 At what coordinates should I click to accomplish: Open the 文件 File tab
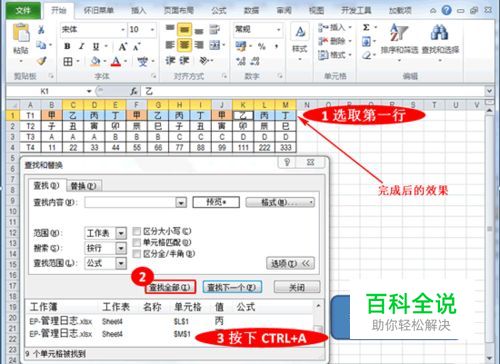[x=23, y=11]
